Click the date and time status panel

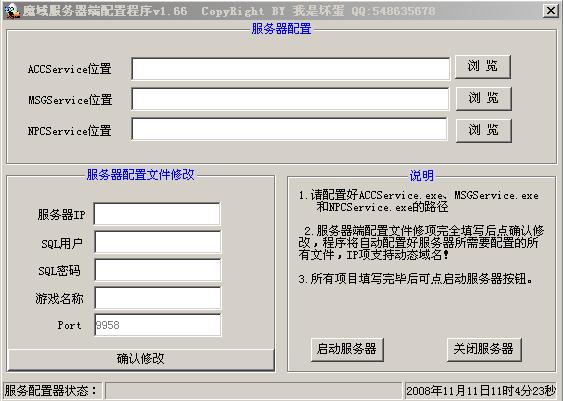click(x=481, y=391)
